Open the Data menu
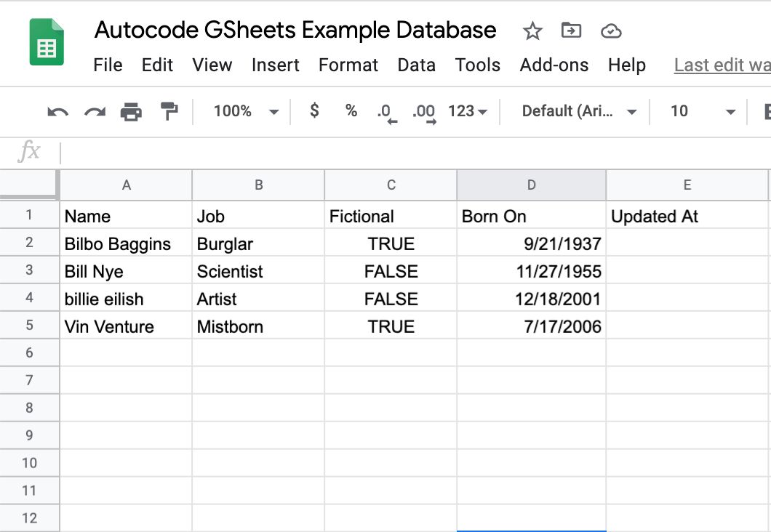771x532 pixels. pos(416,65)
